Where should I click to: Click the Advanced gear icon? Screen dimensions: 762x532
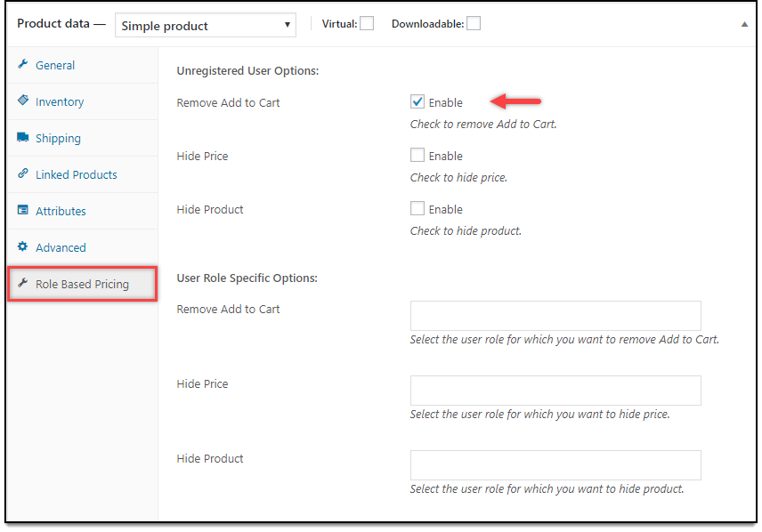pos(23,247)
